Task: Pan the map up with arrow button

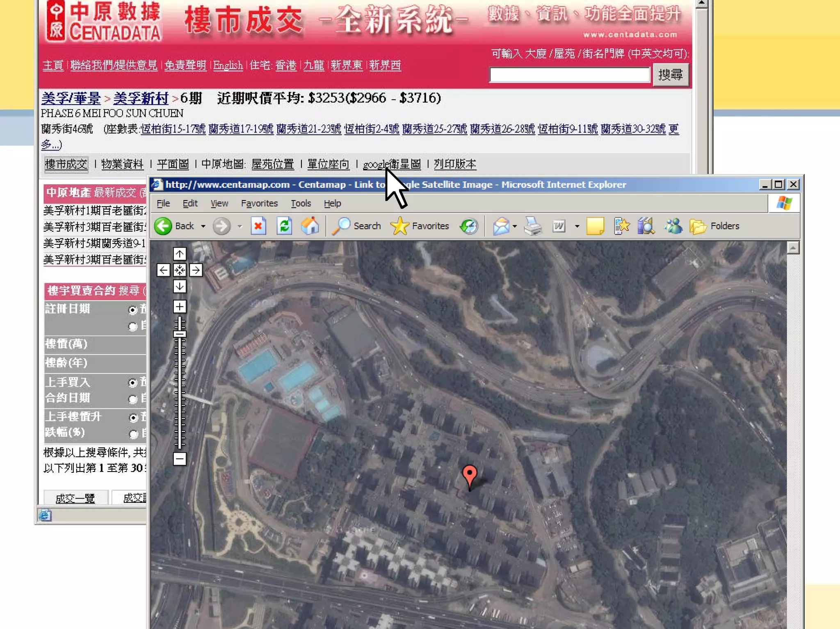Action: click(x=180, y=254)
